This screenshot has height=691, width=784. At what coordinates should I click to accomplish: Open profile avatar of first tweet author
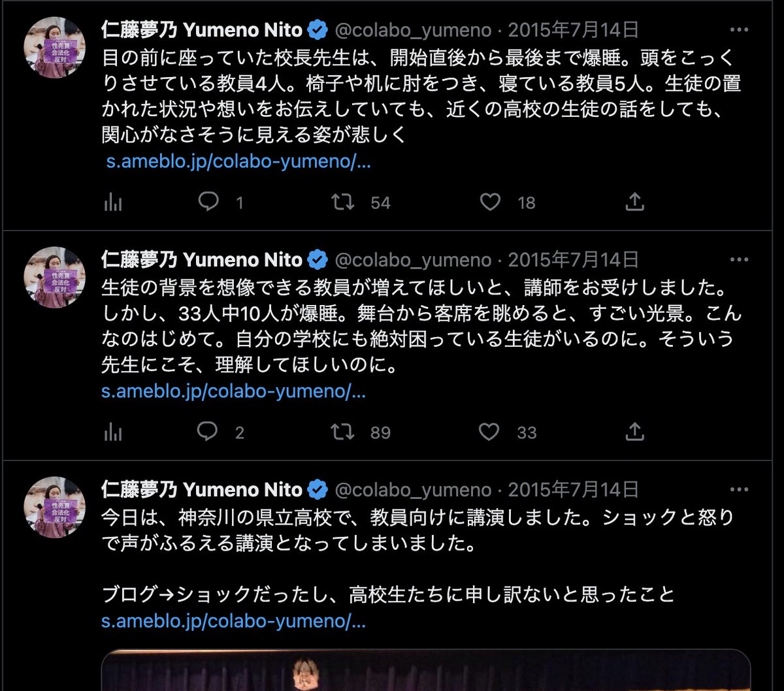pos(55,48)
